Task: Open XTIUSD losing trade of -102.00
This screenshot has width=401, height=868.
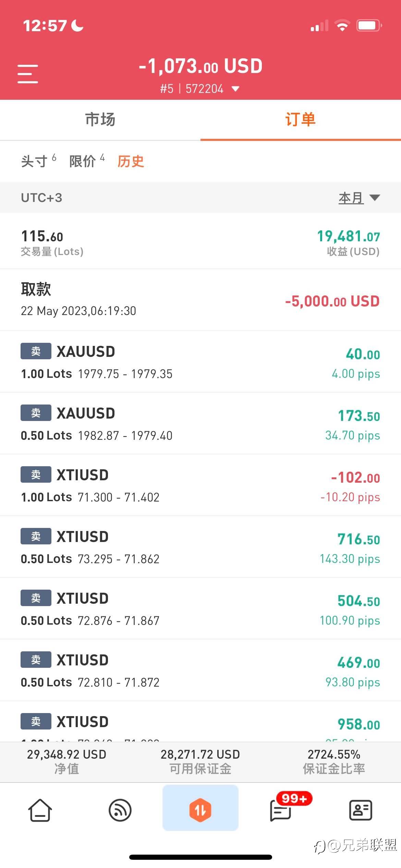Action: [x=200, y=485]
